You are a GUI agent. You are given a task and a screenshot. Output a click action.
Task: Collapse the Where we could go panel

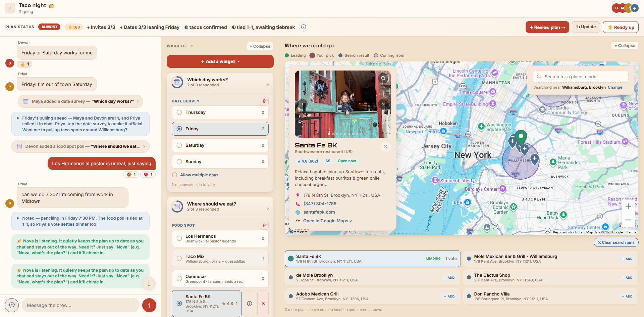(625, 46)
